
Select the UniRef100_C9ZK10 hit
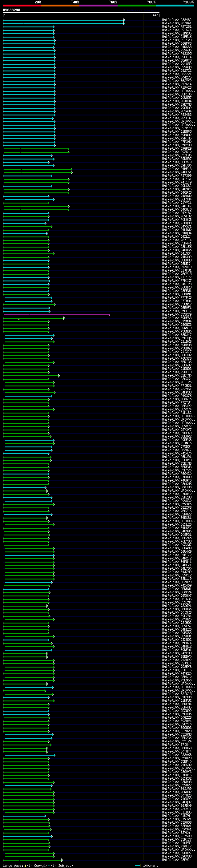(x=177, y=152)
